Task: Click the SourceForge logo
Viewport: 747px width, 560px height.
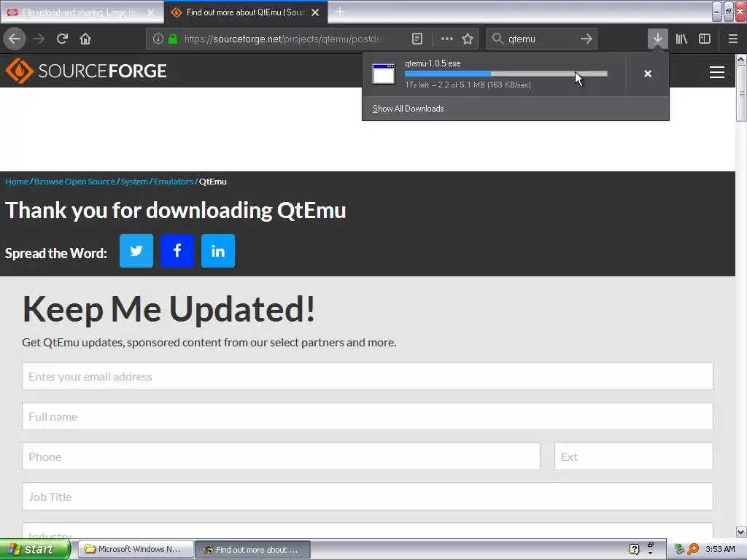Action: (x=86, y=71)
